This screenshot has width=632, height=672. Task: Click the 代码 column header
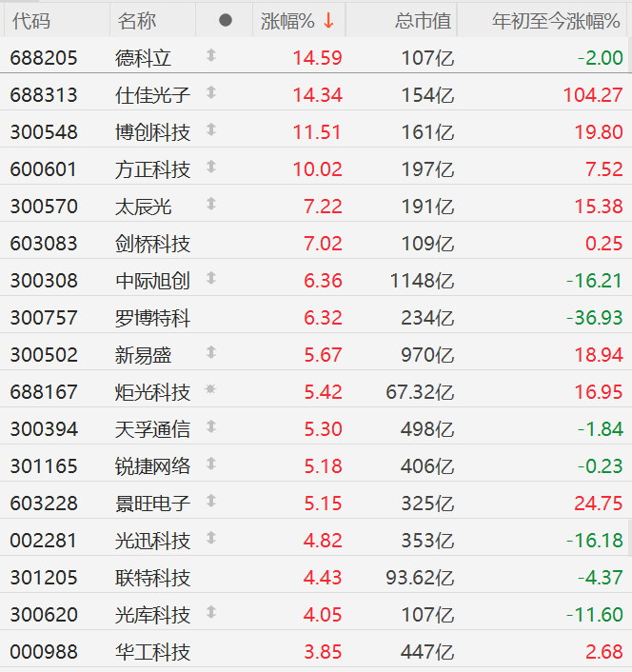click(30, 21)
